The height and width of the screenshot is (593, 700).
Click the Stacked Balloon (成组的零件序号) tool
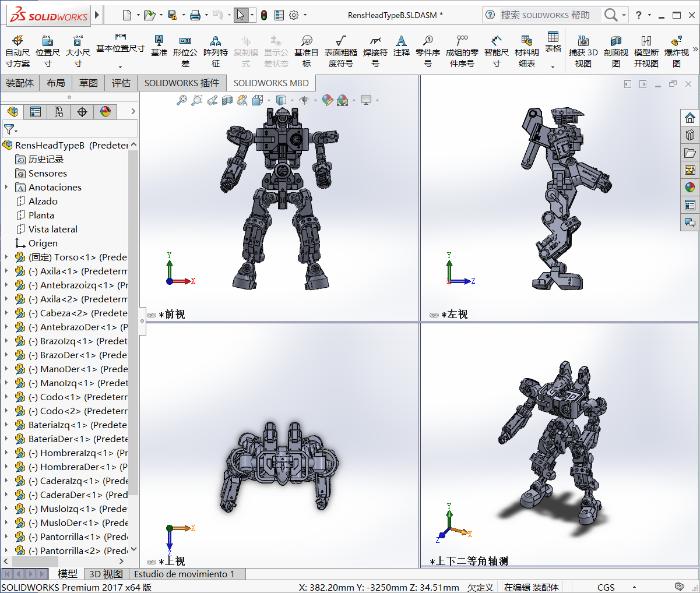point(462,51)
